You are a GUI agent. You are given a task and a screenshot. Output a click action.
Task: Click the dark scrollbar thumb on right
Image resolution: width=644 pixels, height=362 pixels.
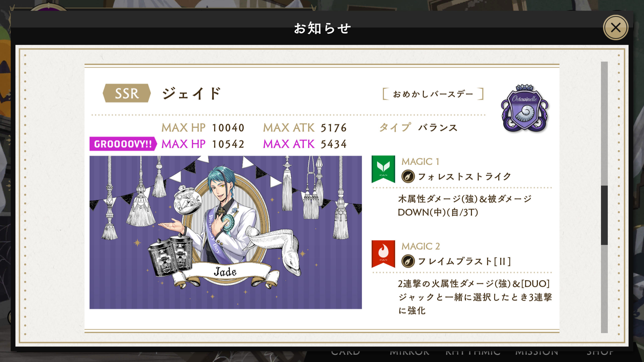pyautogui.click(x=604, y=215)
